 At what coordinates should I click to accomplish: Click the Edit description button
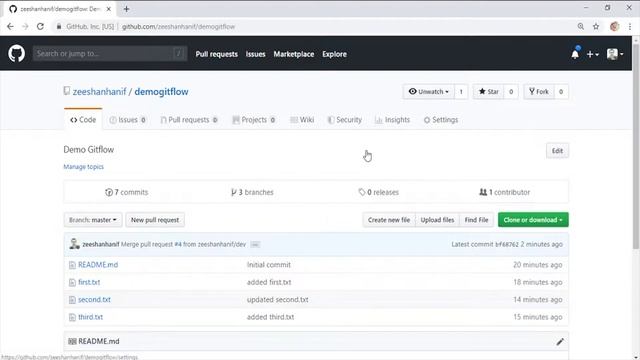(557, 151)
